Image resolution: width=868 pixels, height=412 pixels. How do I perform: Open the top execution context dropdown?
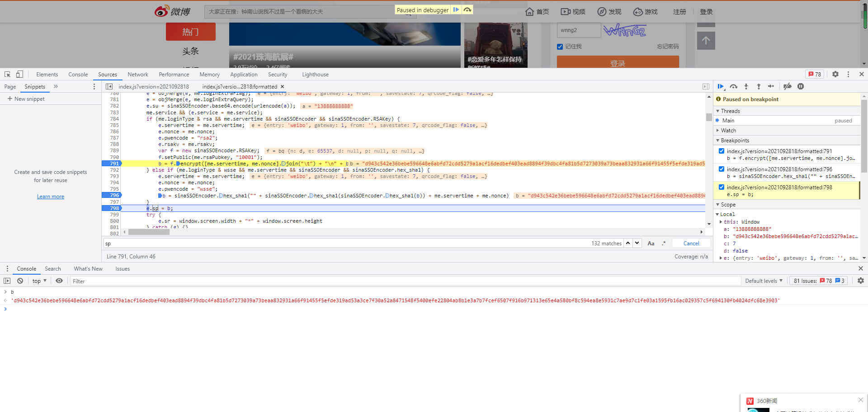coord(39,281)
